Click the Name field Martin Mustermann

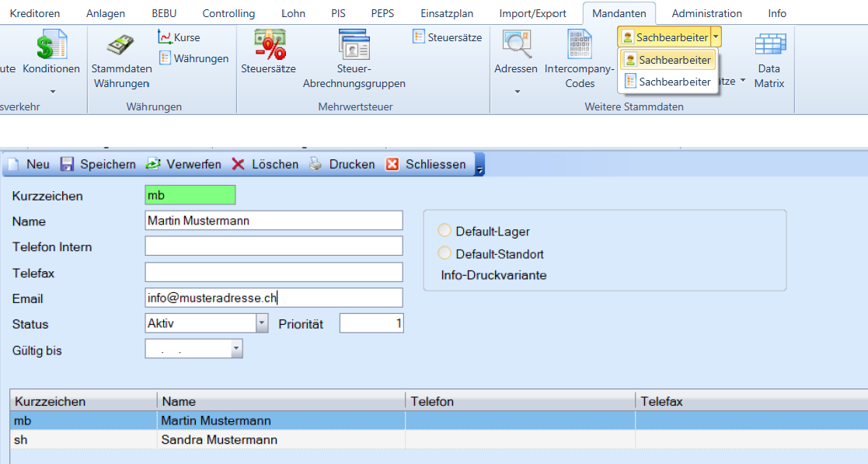tap(274, 221)
